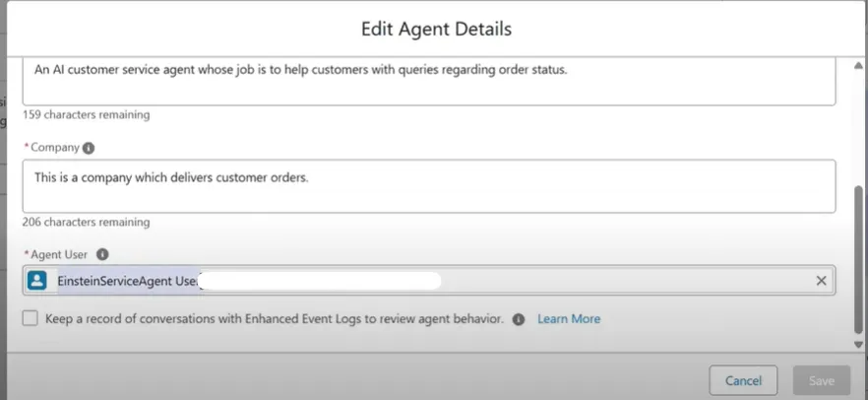Click the info icon beside Company label
This screenshot has width=868, height=400.
point(89,148)
